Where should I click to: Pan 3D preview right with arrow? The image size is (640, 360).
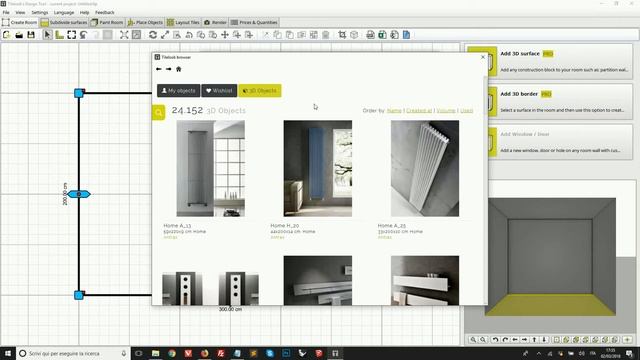click(525, 340)
